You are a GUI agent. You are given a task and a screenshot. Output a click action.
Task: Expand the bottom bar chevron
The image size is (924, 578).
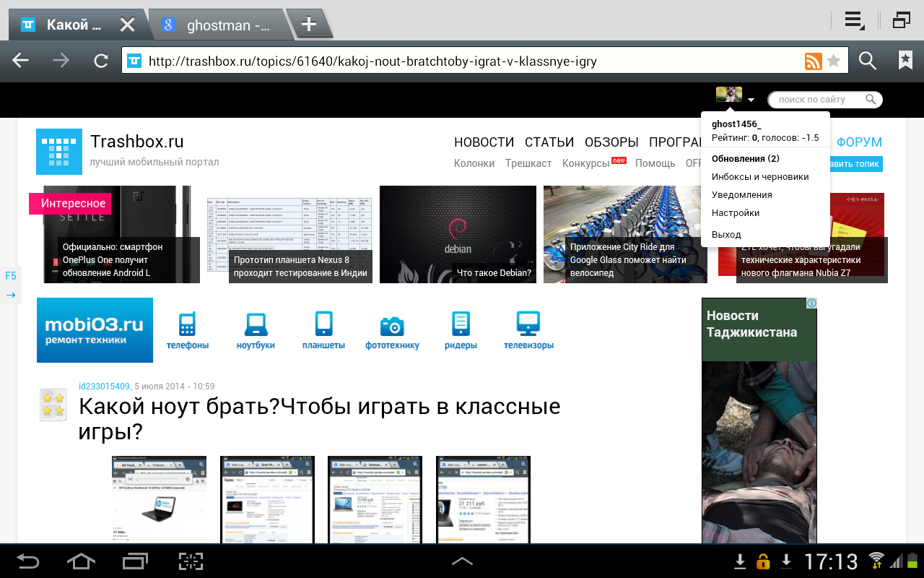click(462, 561)
